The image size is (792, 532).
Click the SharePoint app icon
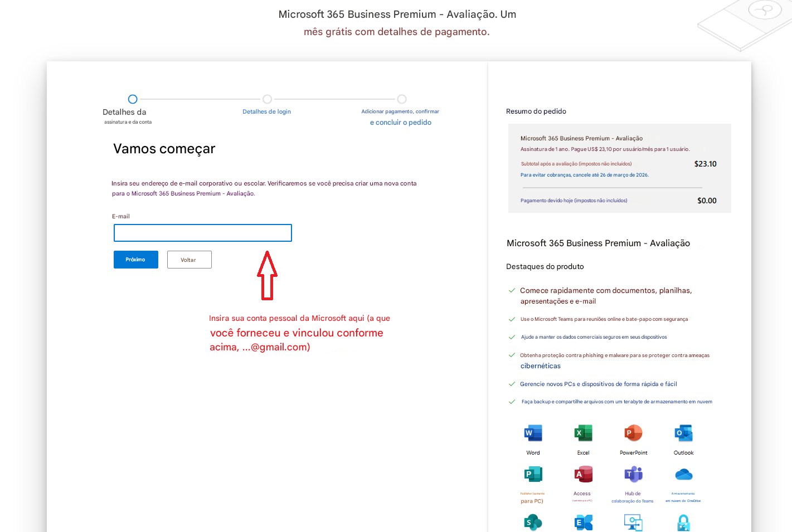point(533,523)
